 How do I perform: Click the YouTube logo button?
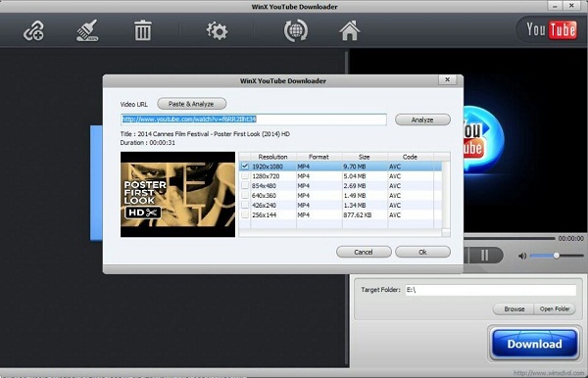point(551,29)
